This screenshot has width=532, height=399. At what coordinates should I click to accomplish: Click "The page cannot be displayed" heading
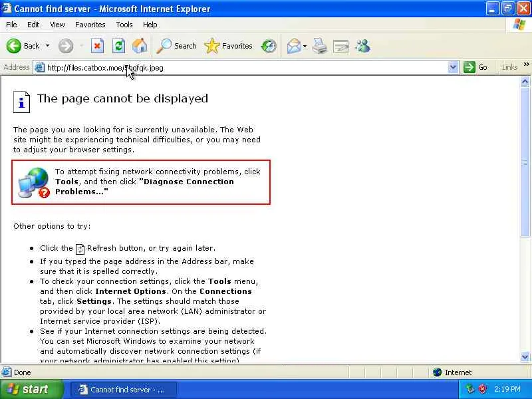coord(122,98)
